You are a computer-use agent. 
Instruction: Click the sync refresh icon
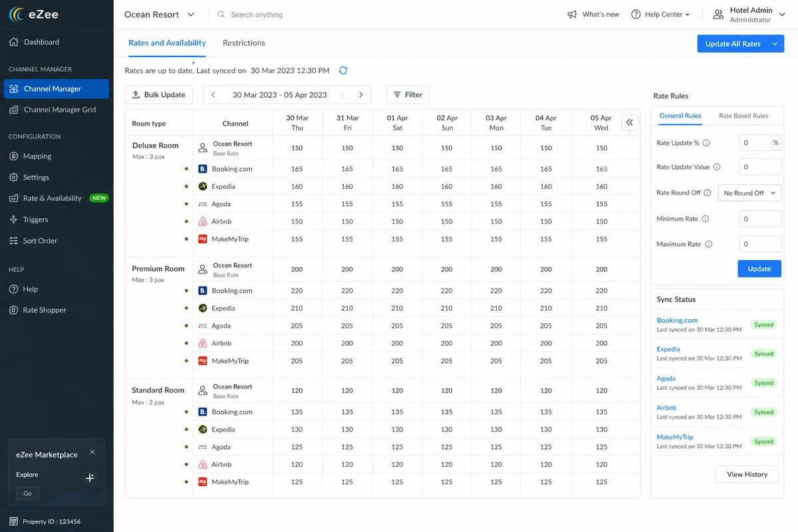[343, 70]
